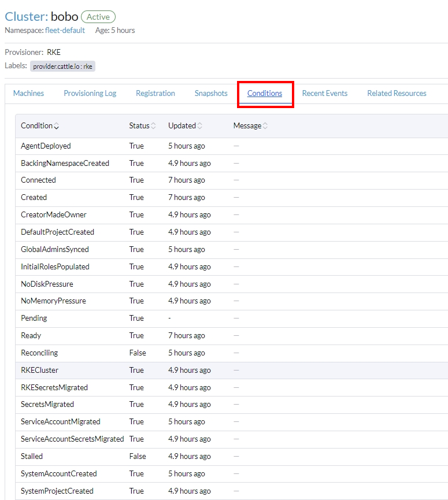Sort table by Updated column arrows

pyautogui.click(x=200, y=126)
